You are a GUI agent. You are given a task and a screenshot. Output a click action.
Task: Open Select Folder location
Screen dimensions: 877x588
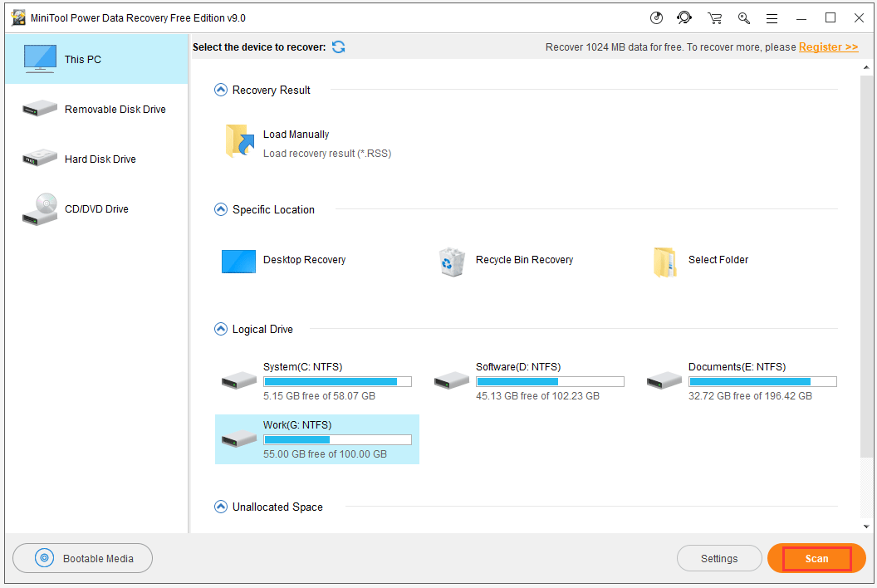point(718,260)
